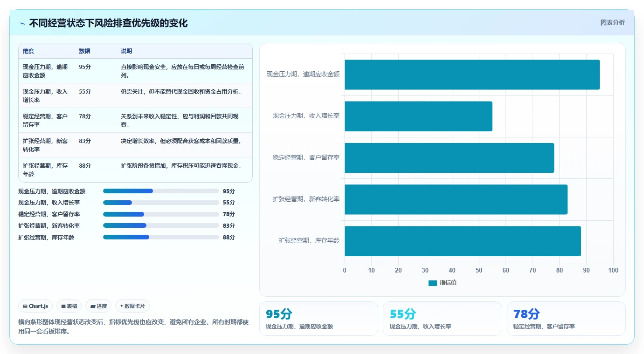Click y-axis label 稳定经营期，客户留存率

click(306, 157)
